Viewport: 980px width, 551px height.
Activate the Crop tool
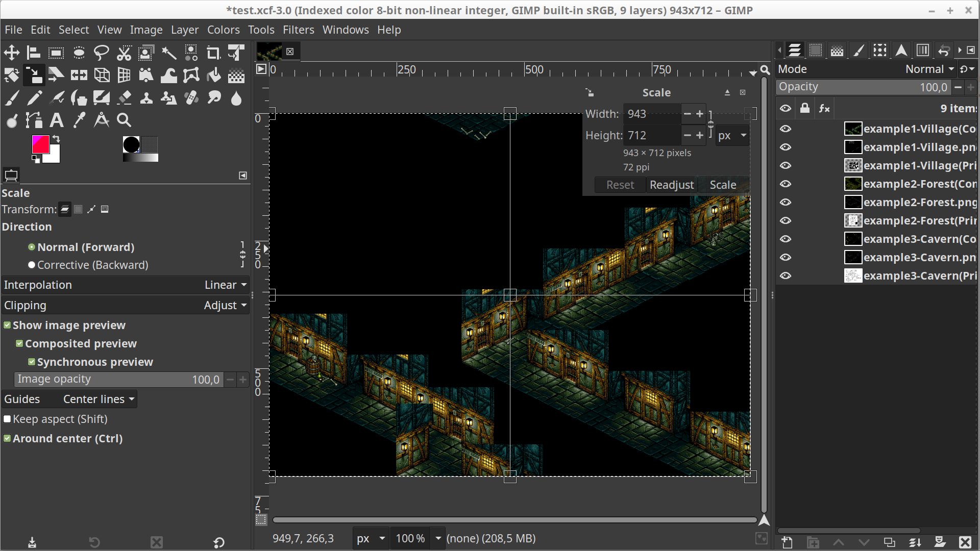pyautogui.click(x=213, y=52)
